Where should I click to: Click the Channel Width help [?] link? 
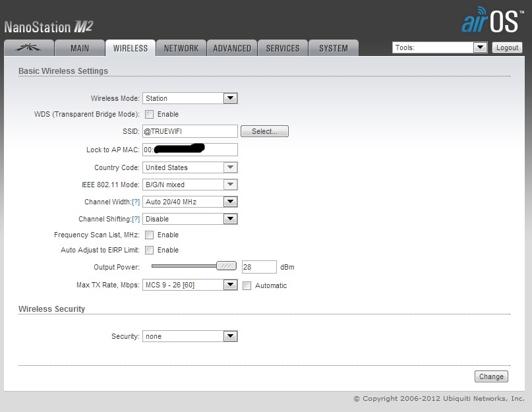coord(136,202)
